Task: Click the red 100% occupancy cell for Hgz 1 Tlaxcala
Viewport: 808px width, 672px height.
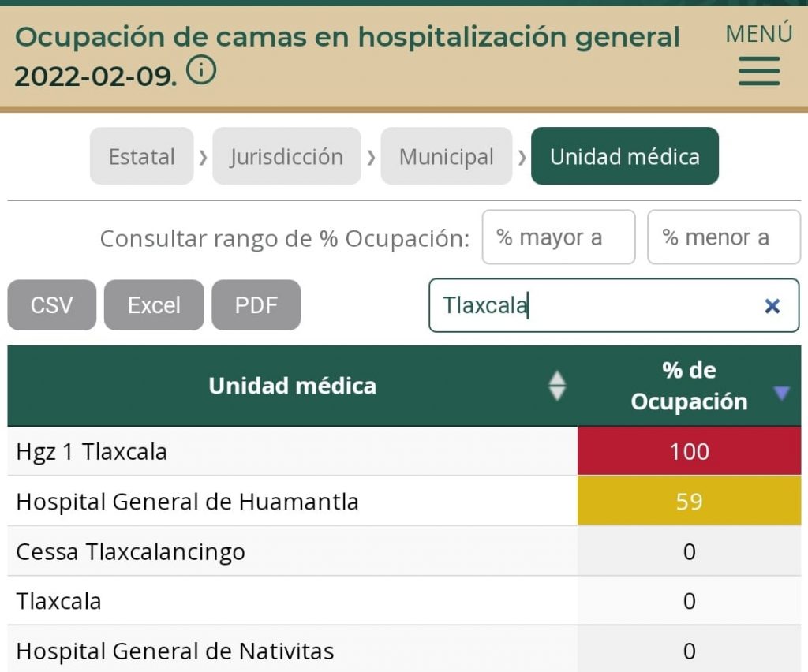Action: coord(689,451)
